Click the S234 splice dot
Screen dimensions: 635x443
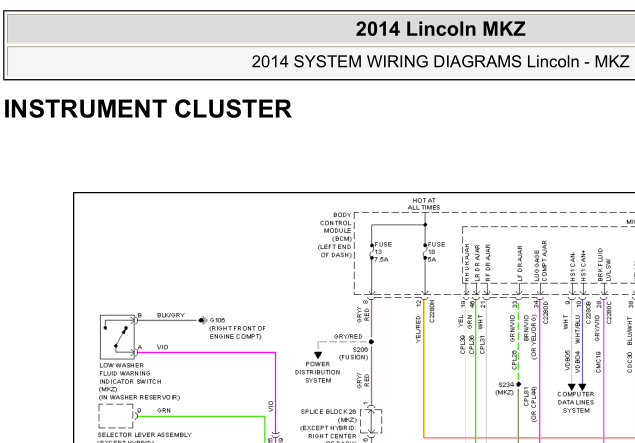pos(518,384)
